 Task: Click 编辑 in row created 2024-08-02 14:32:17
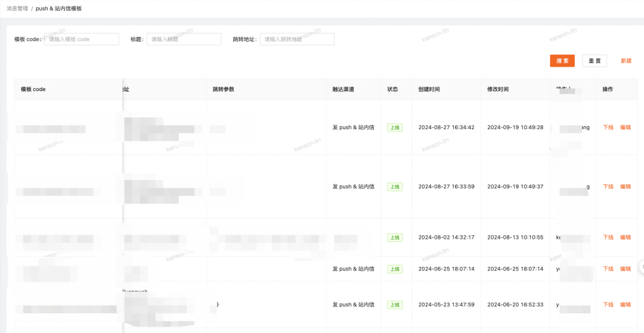(626, 238)
